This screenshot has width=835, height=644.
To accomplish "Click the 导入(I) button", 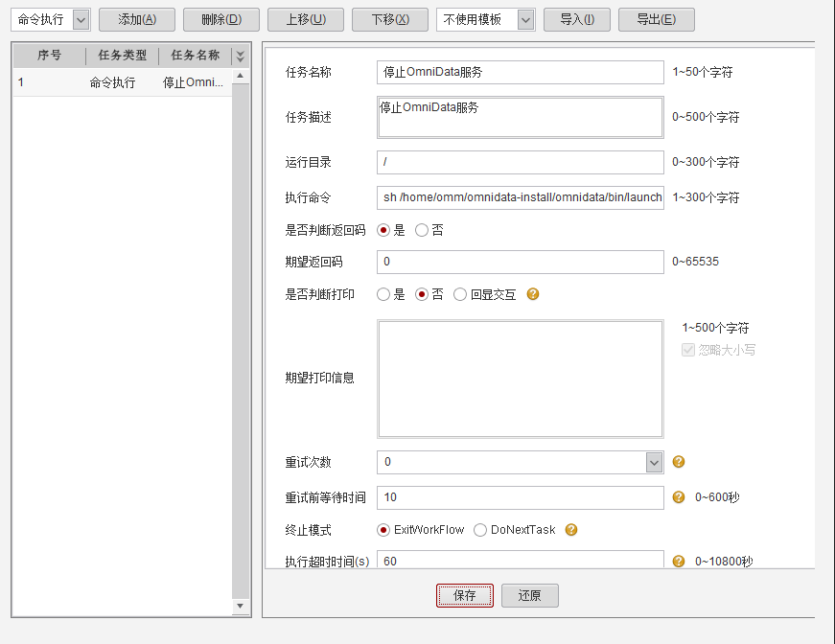I will [577, 20].
